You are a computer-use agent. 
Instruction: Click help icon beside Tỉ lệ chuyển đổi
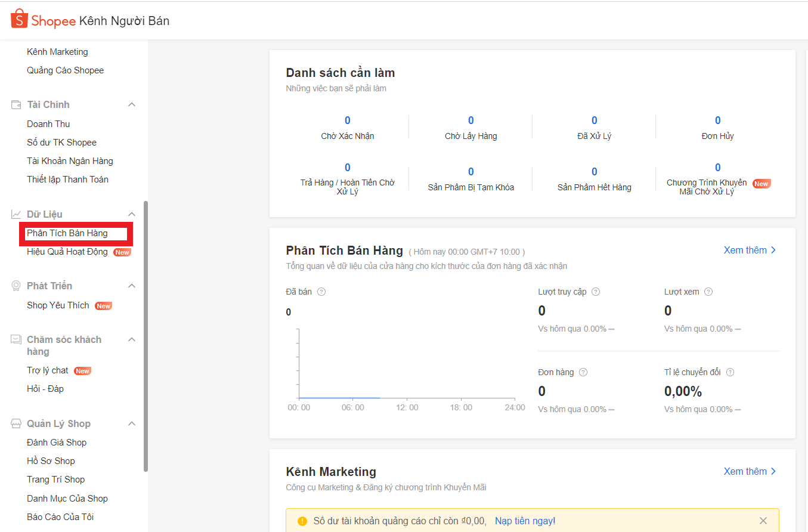(730, 372)
